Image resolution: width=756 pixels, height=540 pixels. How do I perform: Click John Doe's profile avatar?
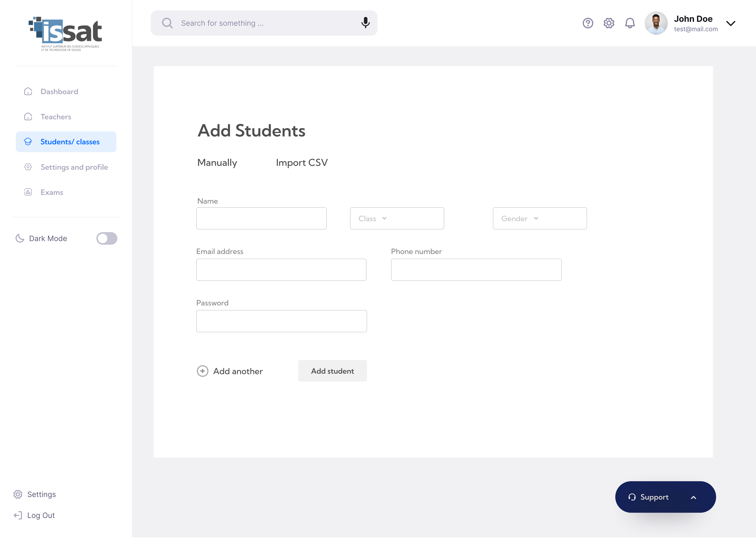point(656,23)
